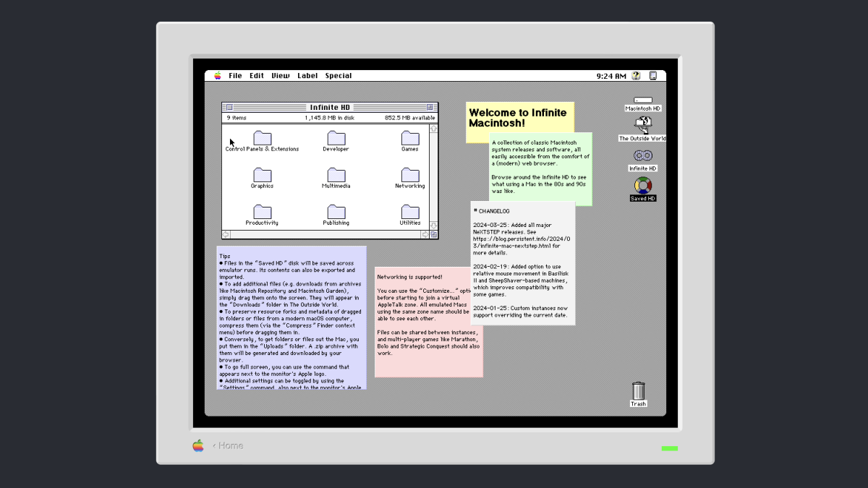Viewport: 868px width, 488px height.
Task: Select the Graphics folder
Action: pos(262,178)
